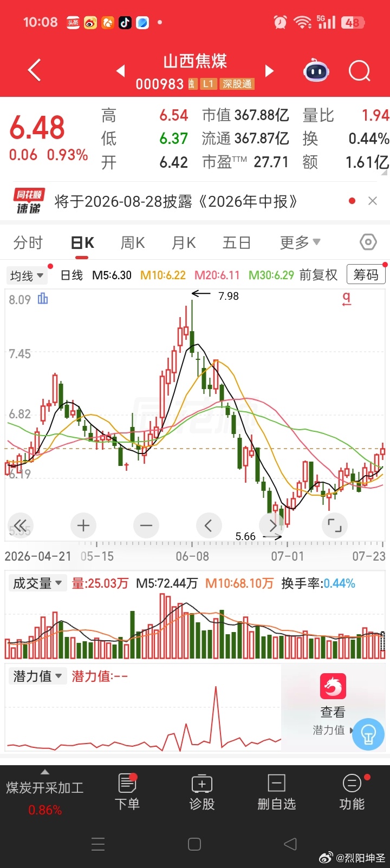Move chart left with left chevron
This screenshot has width=390, height=868.
[x=209, y=525]
